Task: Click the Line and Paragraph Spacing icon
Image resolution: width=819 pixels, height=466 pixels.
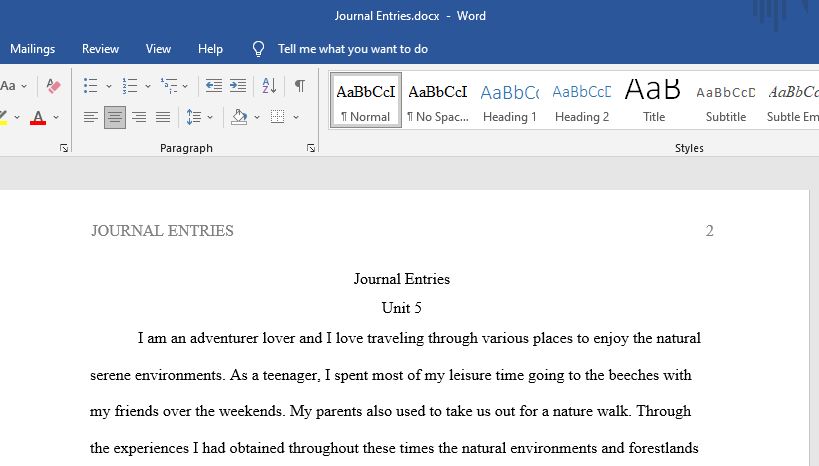Action: (x=193, y=117)
